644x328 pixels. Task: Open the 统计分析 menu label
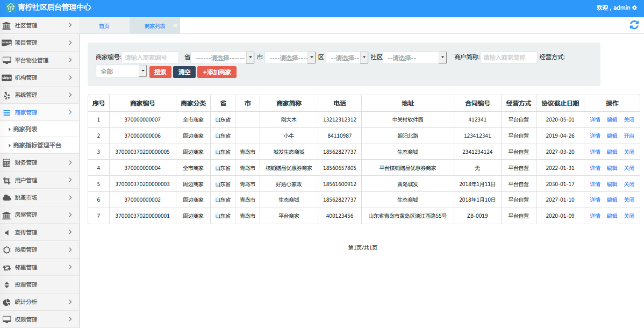(26, 302)
